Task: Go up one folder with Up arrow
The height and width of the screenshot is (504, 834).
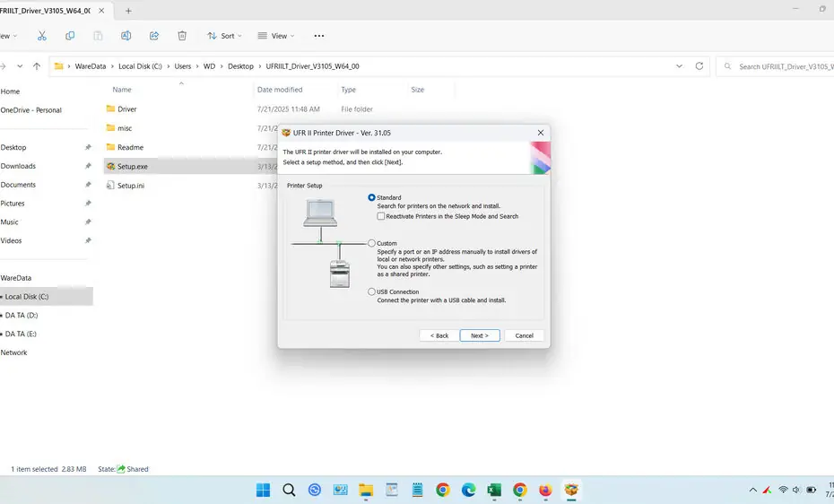Action: [37, 66]
